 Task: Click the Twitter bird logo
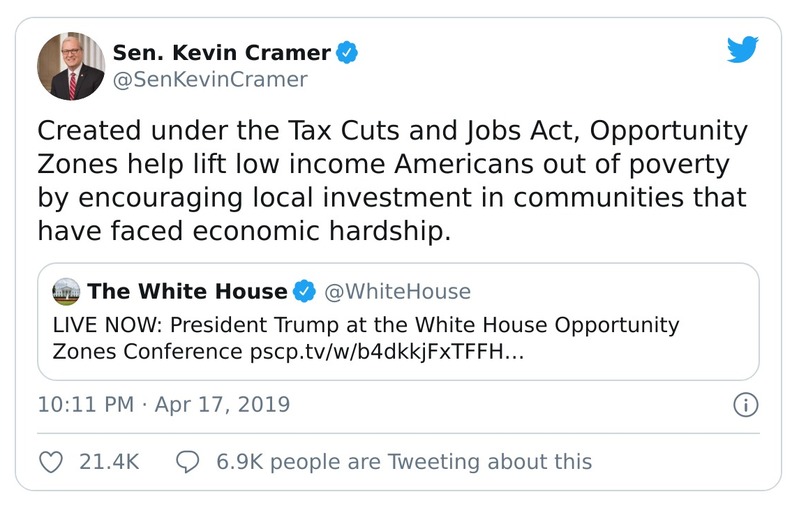pos(743,50)
